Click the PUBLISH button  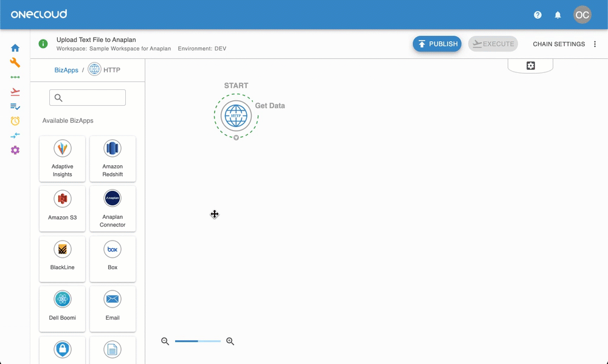(437, 44)
